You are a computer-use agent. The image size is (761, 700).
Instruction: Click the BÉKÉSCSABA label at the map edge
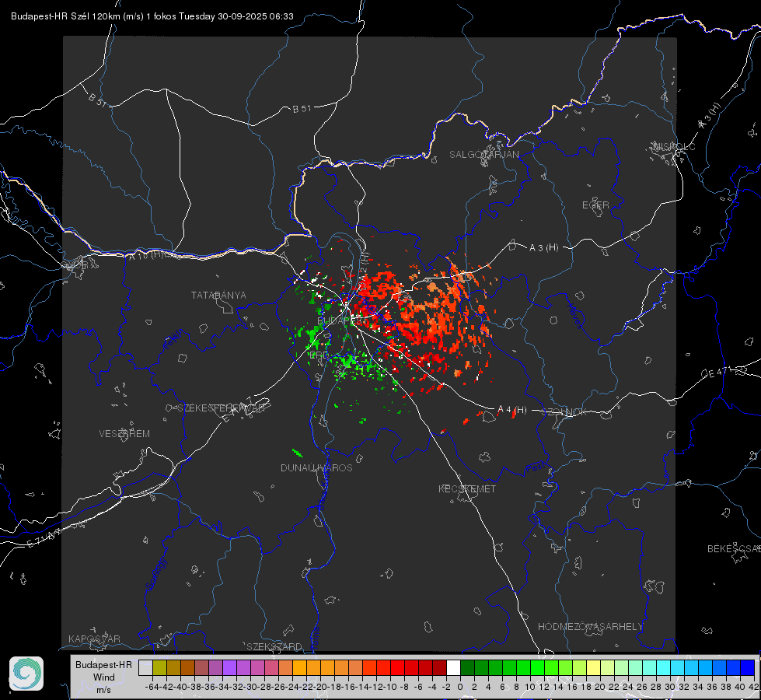734,548
